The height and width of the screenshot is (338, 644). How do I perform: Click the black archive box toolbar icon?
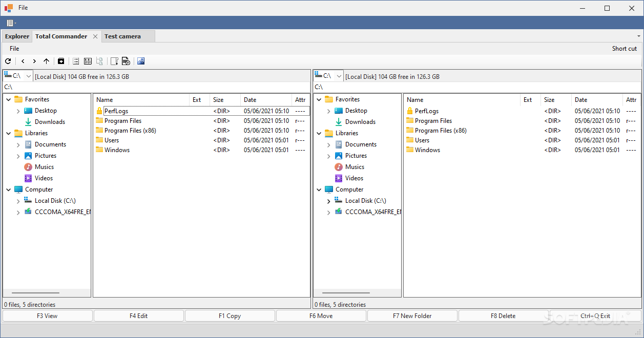61,61
